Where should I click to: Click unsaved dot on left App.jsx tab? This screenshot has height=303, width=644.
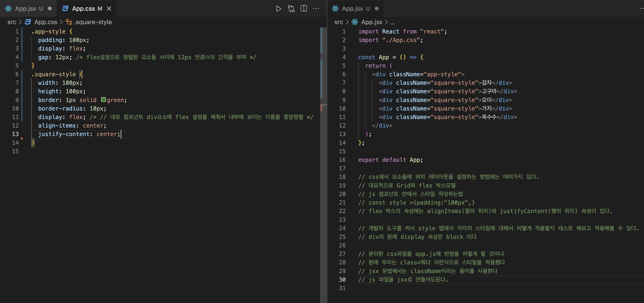click(50, 9)
